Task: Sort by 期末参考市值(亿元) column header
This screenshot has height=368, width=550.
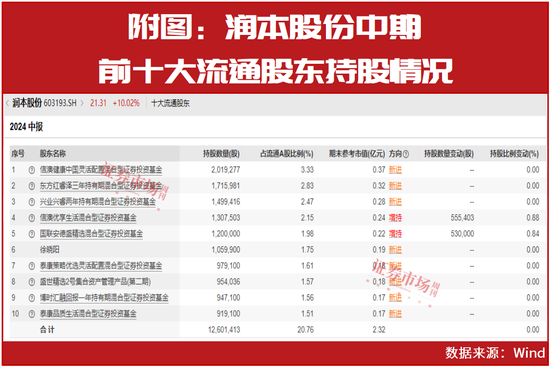Action: tap(357, 154)
